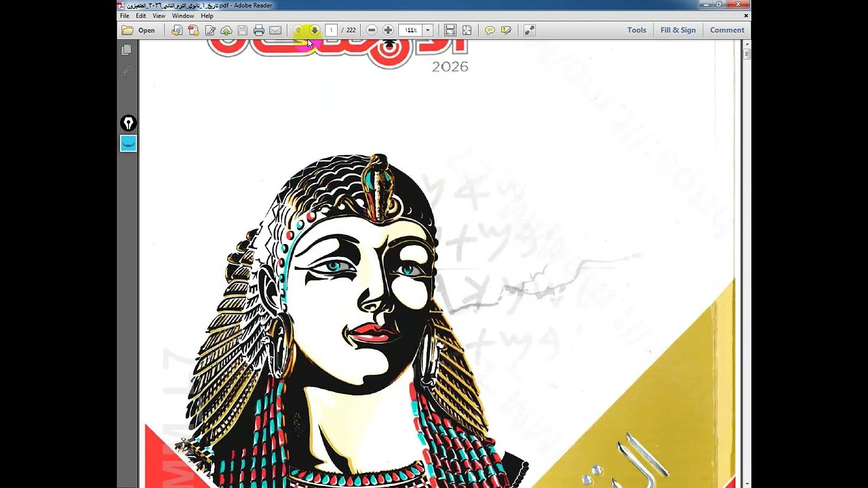868x488 pixels.
Task: Click the black pen overlay icon
Action: (x=128, y=123)
